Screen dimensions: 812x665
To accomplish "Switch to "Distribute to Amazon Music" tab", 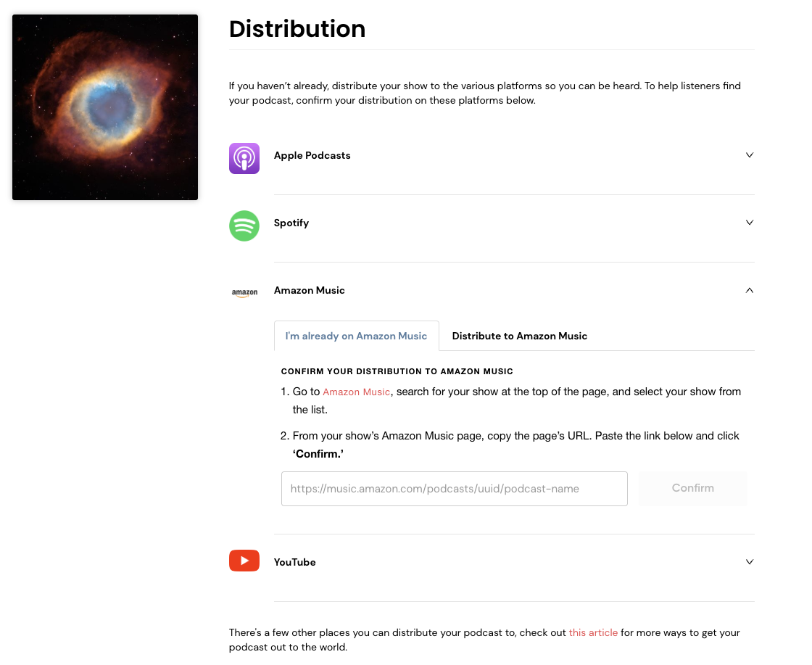I will pyautogui.click(x=519, y=336).
